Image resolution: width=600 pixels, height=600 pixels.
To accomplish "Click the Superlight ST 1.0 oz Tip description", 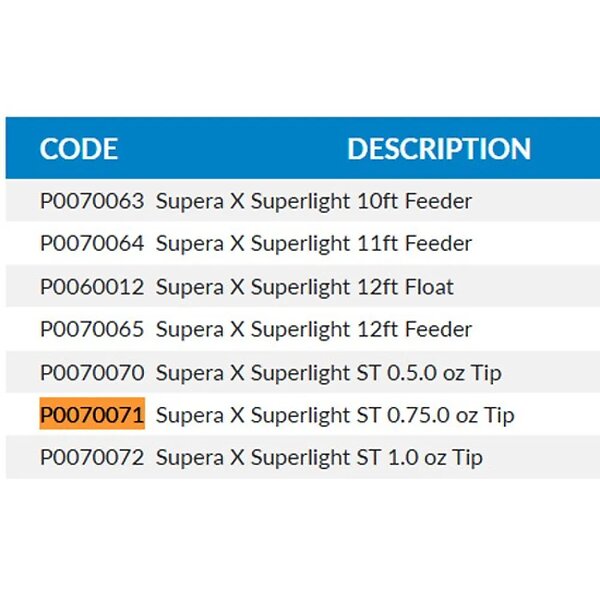I will [x=319, y=458].
